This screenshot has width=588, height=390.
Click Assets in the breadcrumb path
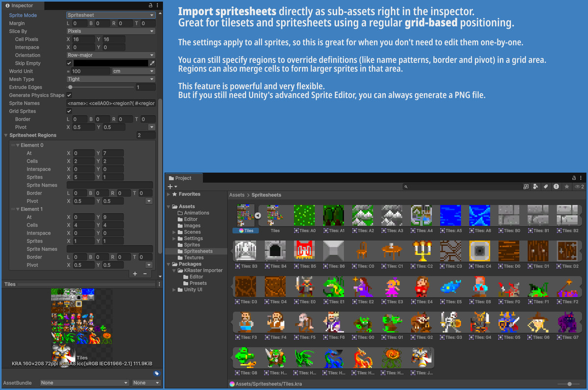pyautogui.click(x=237, y=195)
